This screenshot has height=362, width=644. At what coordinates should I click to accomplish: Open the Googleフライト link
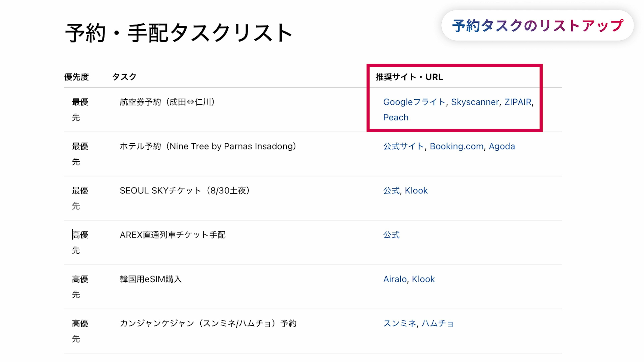coord(414,102)
